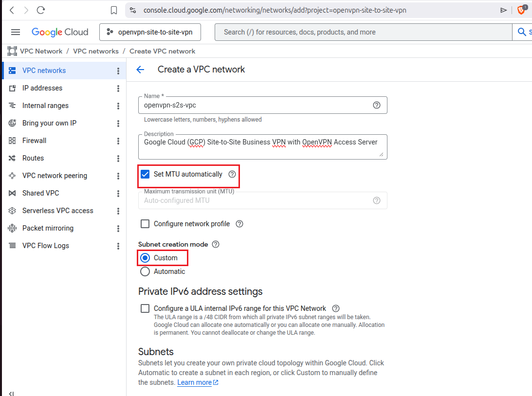This screenshot has height=396, width=532.
Task: Open Packet mirroring in the sidebar
Action: (48, 228)
